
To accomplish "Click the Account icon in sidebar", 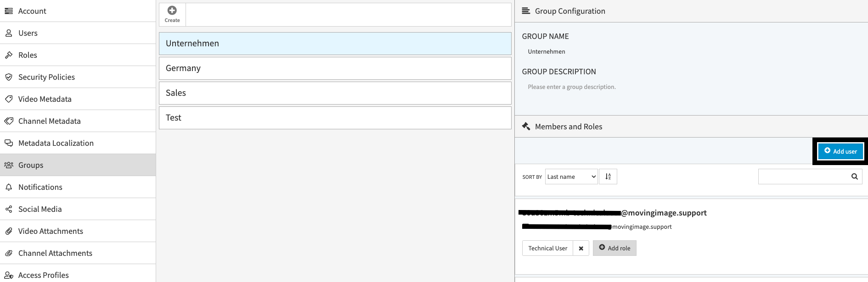I will click(9, 11).
